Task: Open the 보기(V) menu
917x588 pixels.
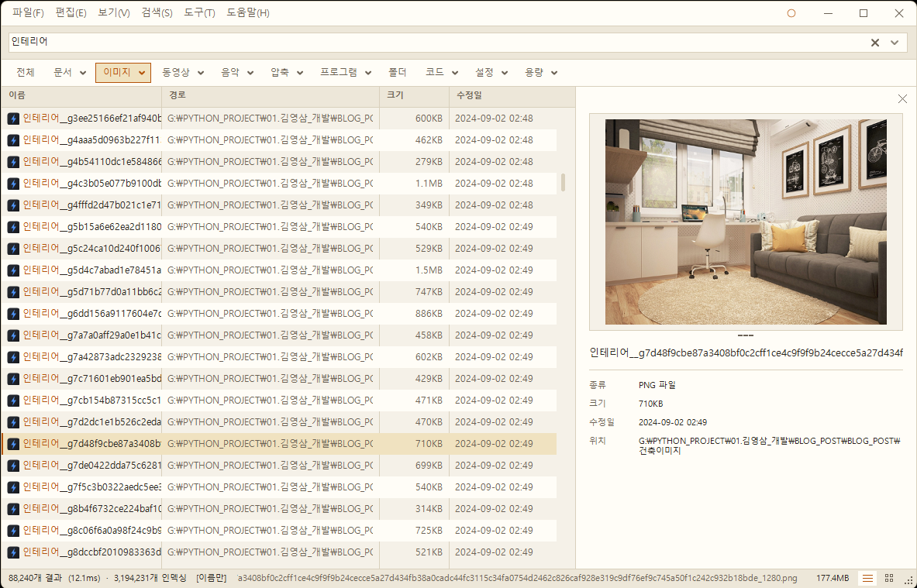Action: (x=113, y=13)
